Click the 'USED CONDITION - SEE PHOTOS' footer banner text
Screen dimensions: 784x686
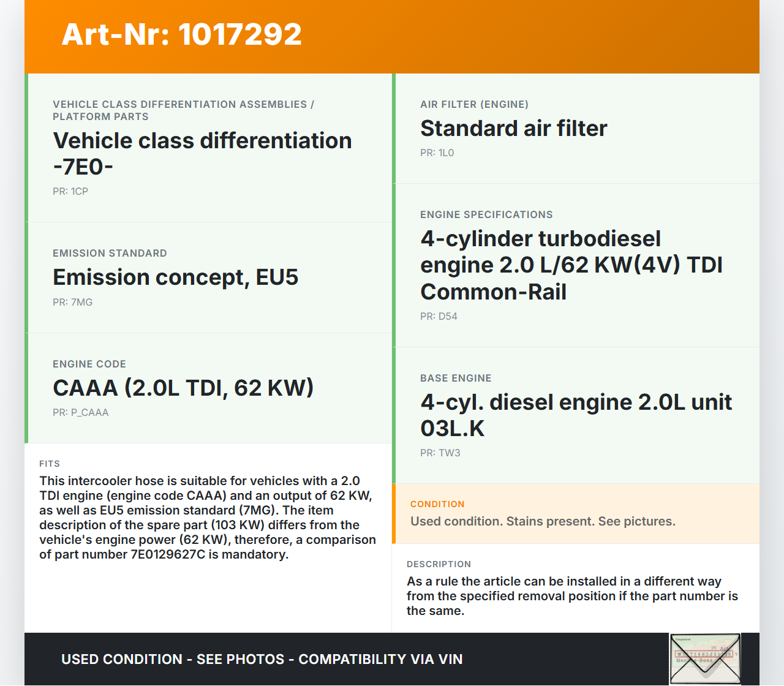pos(262,659)
